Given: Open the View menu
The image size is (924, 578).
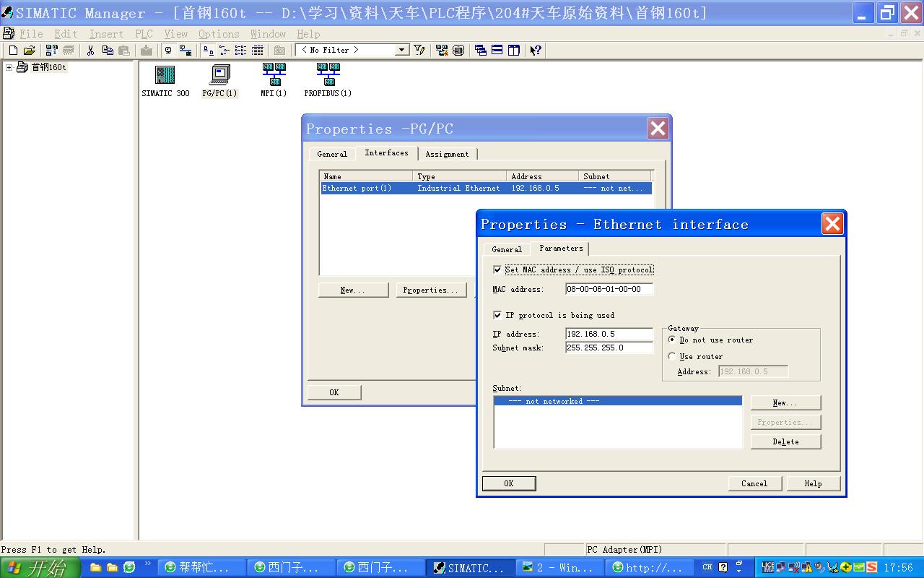Looking at the screenshot, I should coord(175,34).
